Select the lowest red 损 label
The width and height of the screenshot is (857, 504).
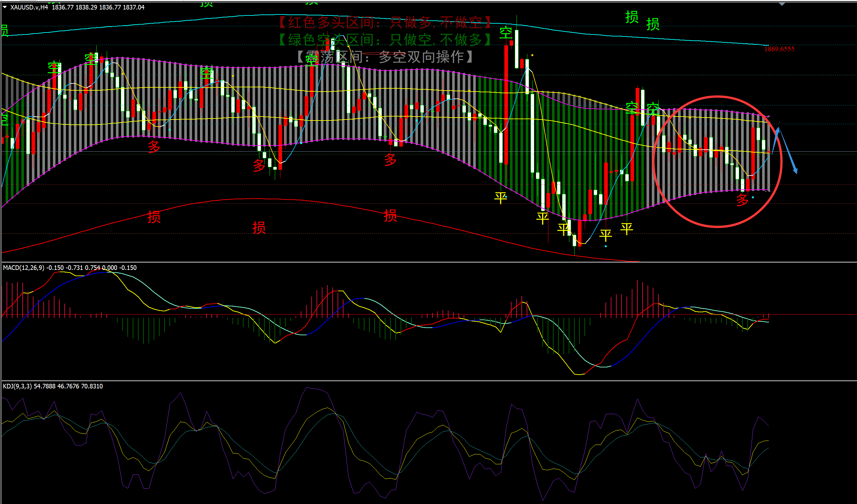click(258, 228)
